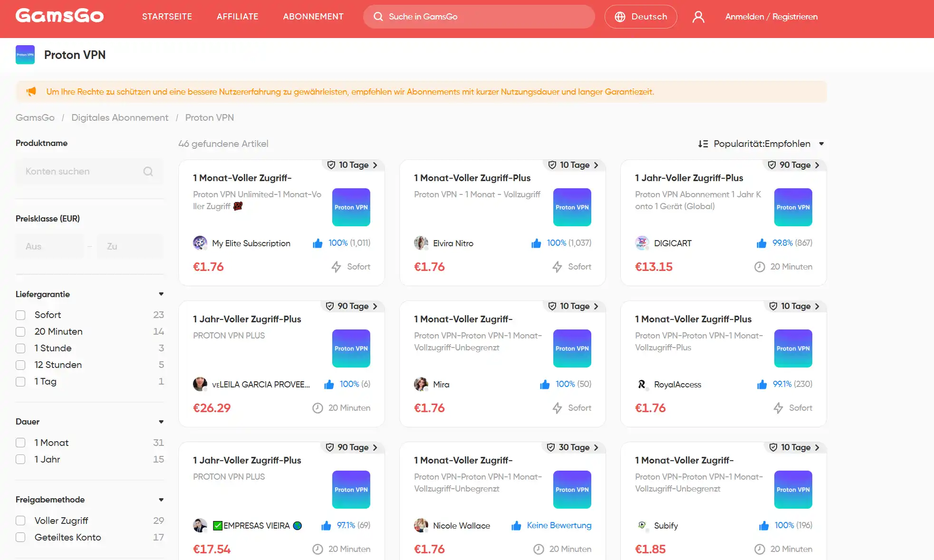This screenshot has height=560, width=934.
Task: Click the Konten suchen input field
Action: pyautogui.click(x=89, y=171)
